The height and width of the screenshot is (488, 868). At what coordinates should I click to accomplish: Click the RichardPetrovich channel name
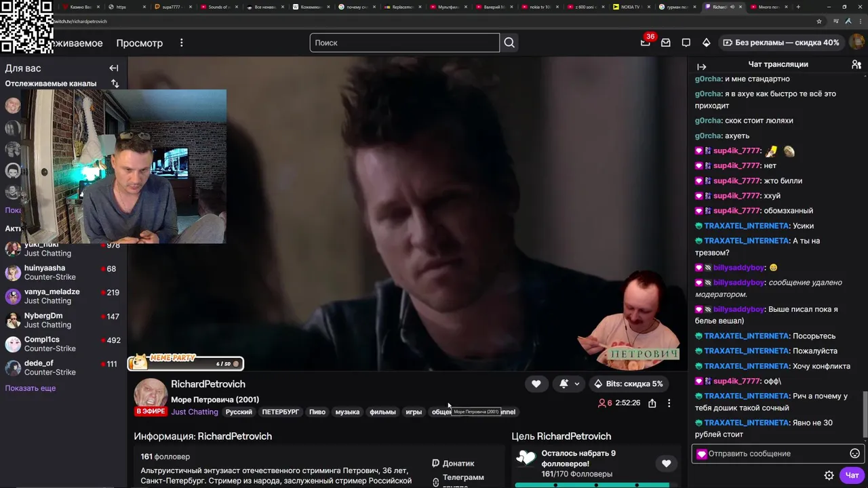[x=208, y=384]
